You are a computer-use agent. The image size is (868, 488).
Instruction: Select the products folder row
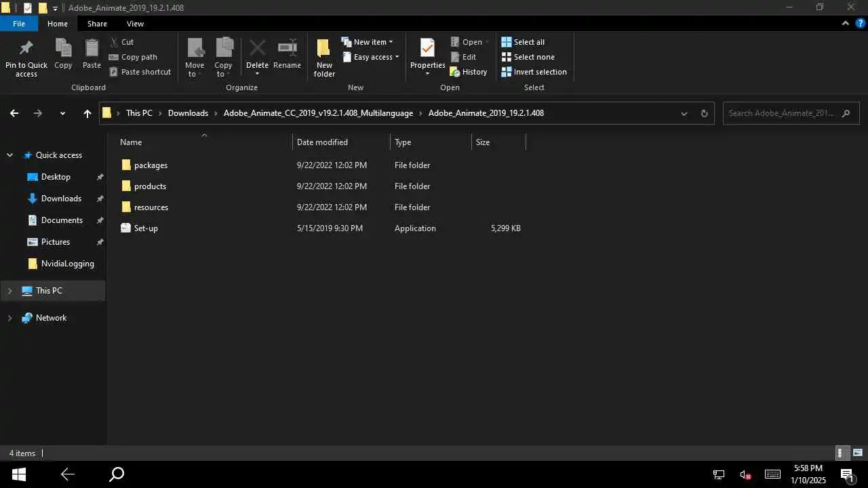point(320,186)
